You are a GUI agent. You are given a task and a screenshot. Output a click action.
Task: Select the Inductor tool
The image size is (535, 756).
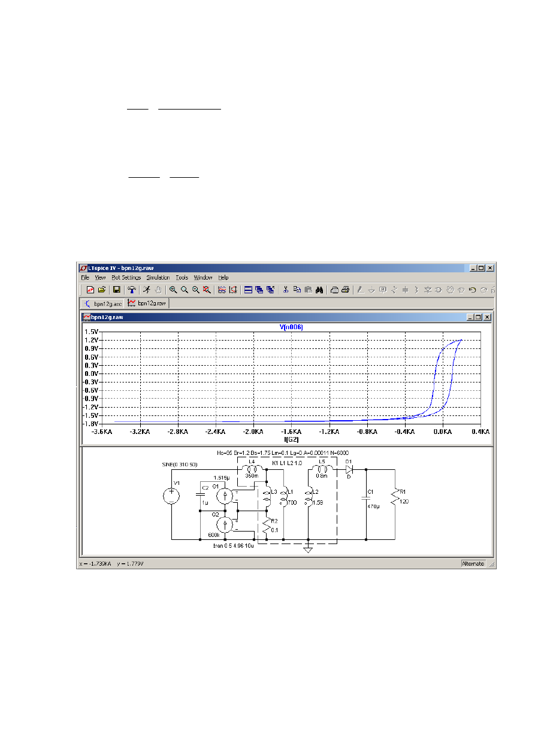coord(416,290)
